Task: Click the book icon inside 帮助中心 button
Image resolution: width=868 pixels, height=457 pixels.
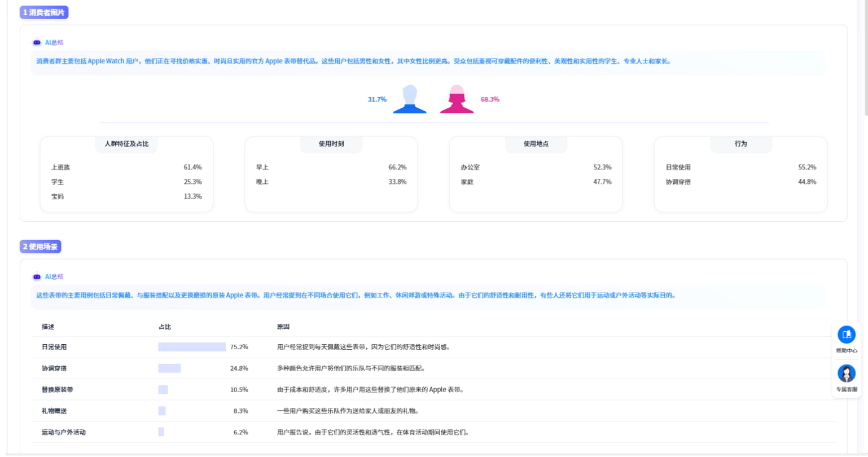Action: pyautogui.click(x=846, y=334)
